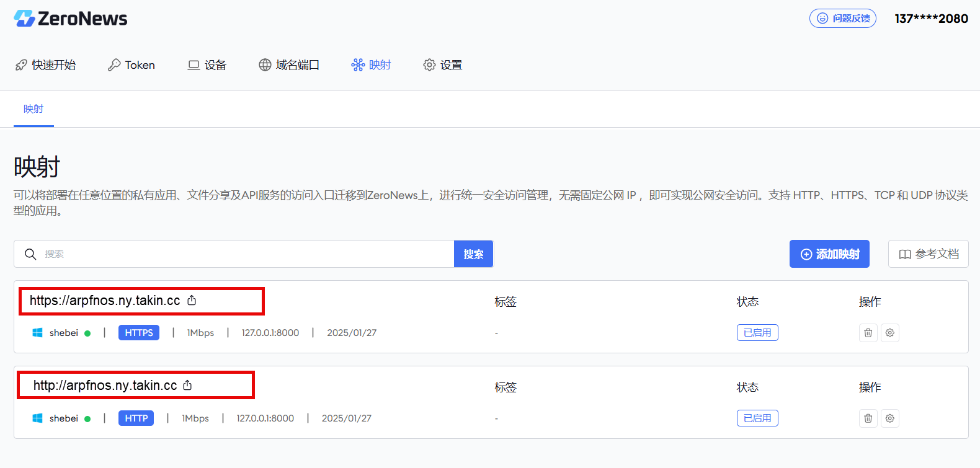Click 127.0.0.1:8000 in HTTP mapping row
Image resolution: width=980 pixels, height=468 pixels.
point(265,418)
